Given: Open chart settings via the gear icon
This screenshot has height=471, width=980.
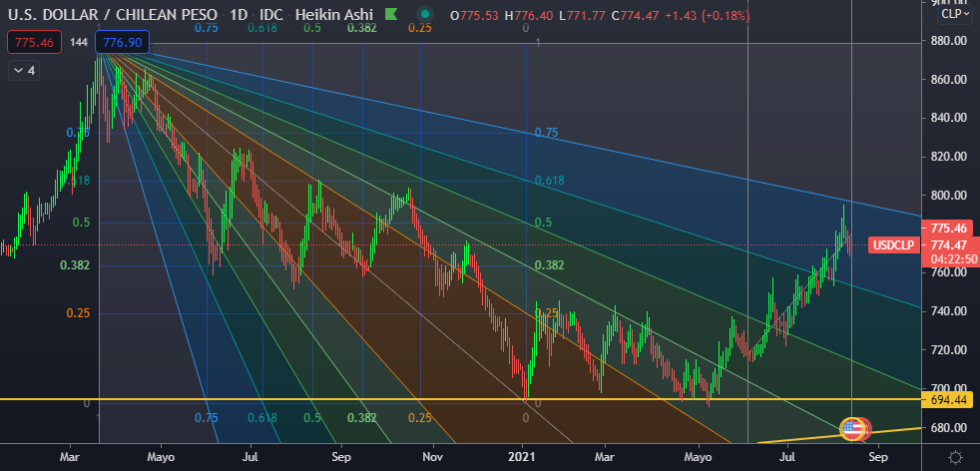Looking at the screenshot, I should click(955, 457).
